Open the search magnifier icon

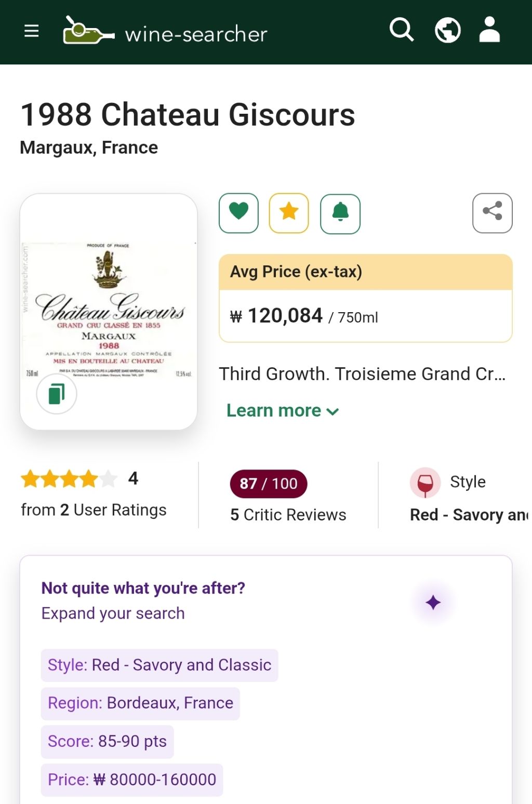click(401, 30)
